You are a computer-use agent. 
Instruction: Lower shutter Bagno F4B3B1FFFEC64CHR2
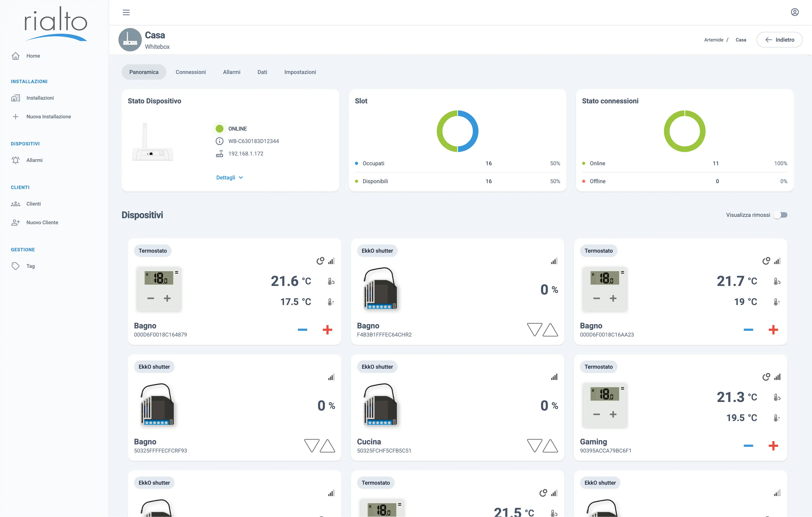click(534, 330)
